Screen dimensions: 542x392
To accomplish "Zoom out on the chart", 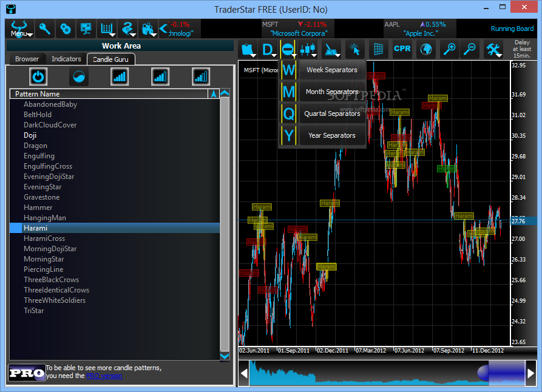I will click(470, 49).
